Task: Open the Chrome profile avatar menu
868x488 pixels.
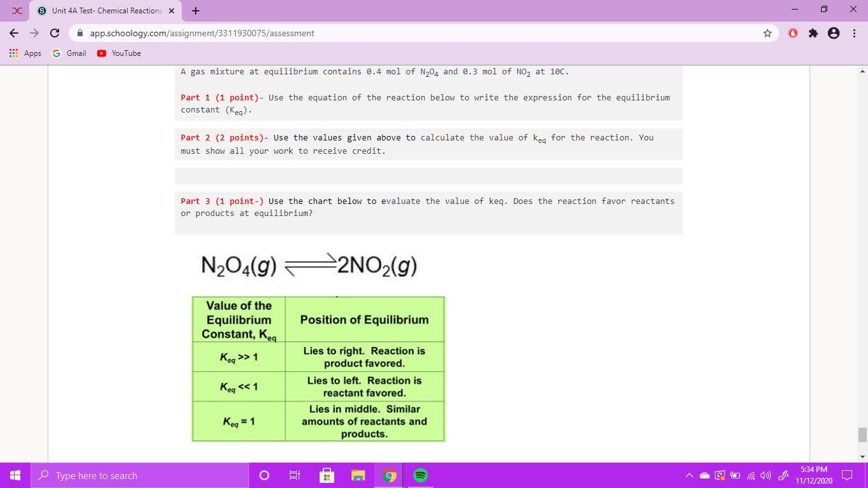Action: point(834,33)
